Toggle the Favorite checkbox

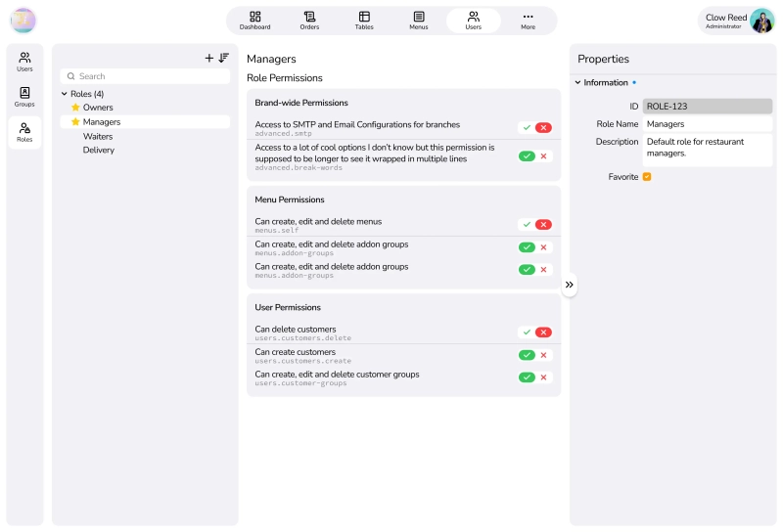tap(647, 177)
